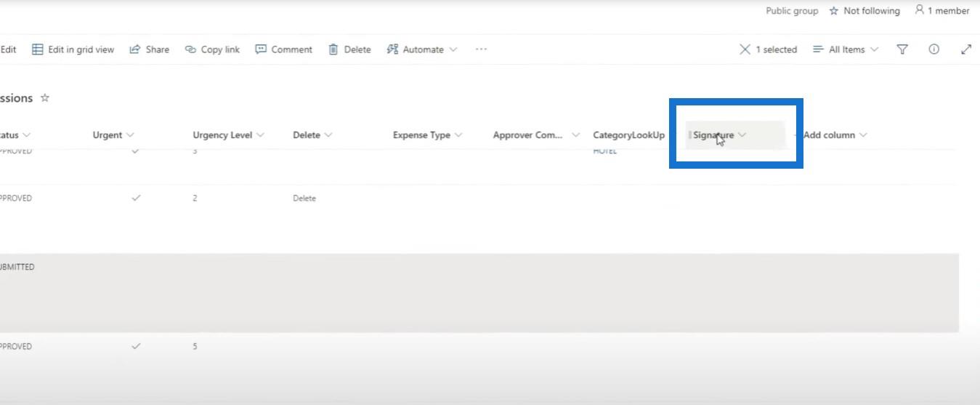980x405 pixels.
Task: Select the highlighted SUBMITTED row
Action: pyautogui.click(x=479, y=293)
